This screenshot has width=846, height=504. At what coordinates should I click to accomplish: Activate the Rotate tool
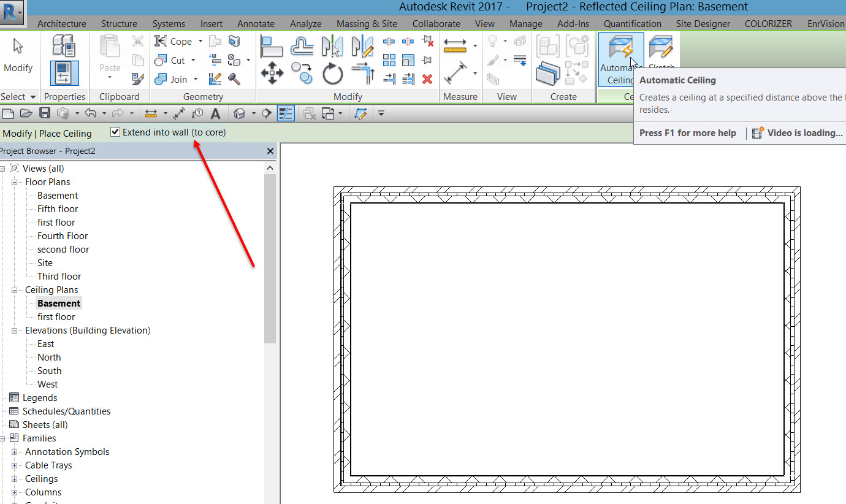(332, 74)
